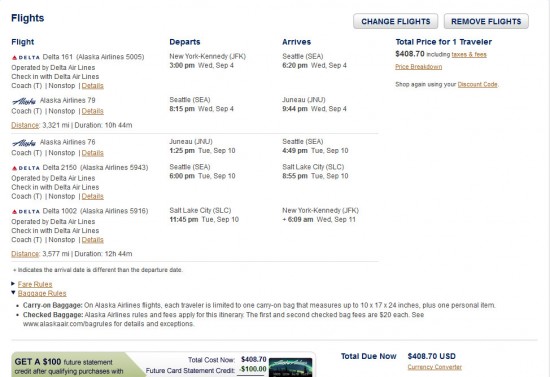The height and width of the screenshot is (377, 550).
Task: Collapse the Baggage Rules triangle
Action: (x=13, y=292)
